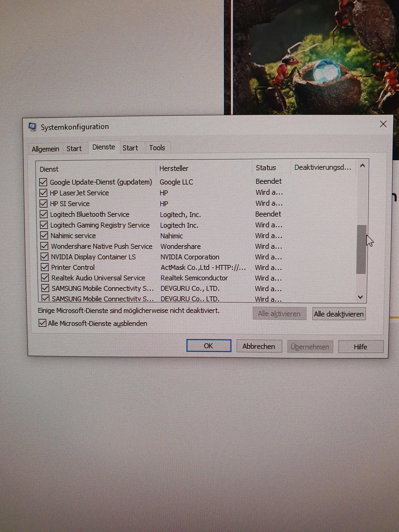Uncheck NVIDIA Display Container LS
This screenshot has height=532, width=399.
[x=44, y=257]
